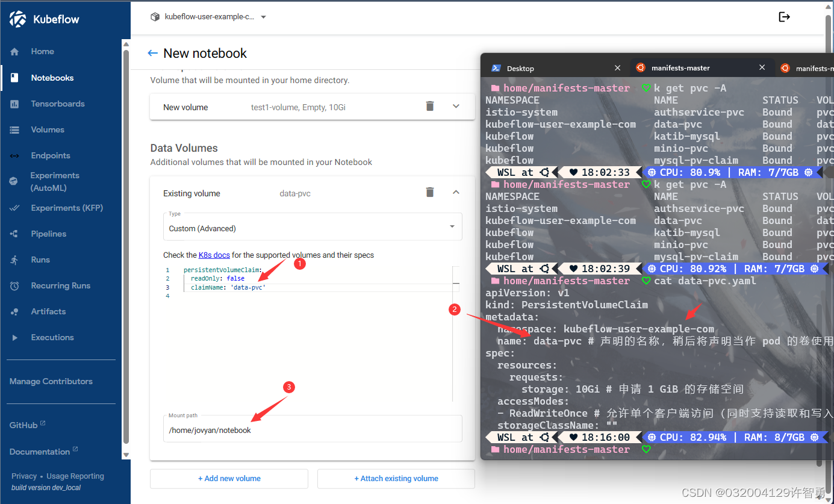The image size is (834, 504).
Task: Click 'kind: PersistentVolumeClaim' text in terminal
Action: pos(567,305)
